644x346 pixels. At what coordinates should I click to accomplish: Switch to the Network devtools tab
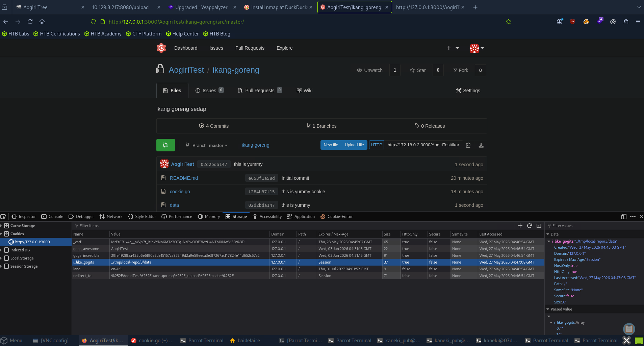111,217
